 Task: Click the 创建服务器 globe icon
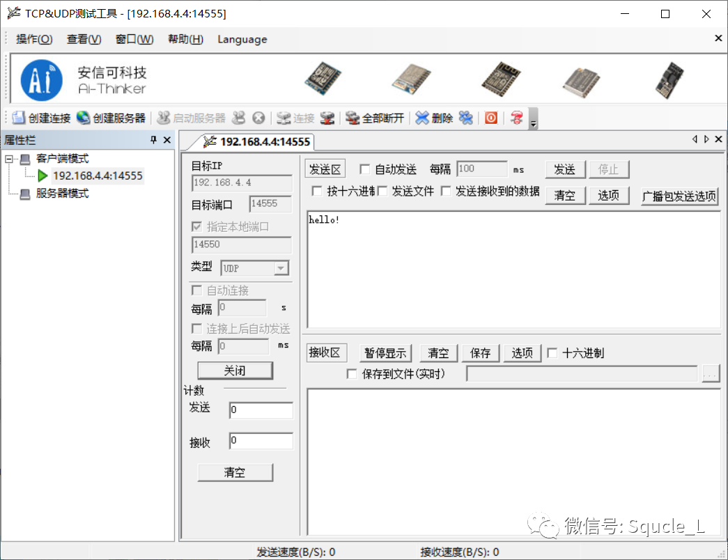pyautogui.click(x=83, y=118)
